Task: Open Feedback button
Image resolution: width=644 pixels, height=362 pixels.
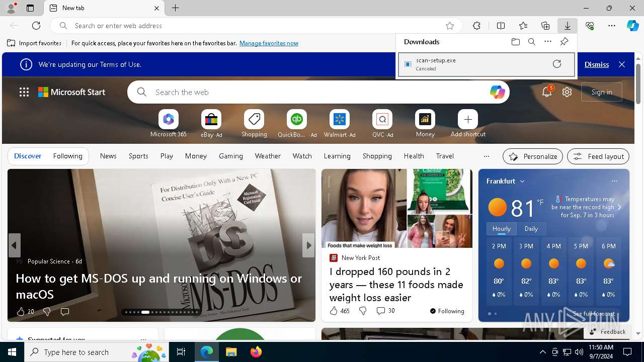Action: tap(607, 332)
